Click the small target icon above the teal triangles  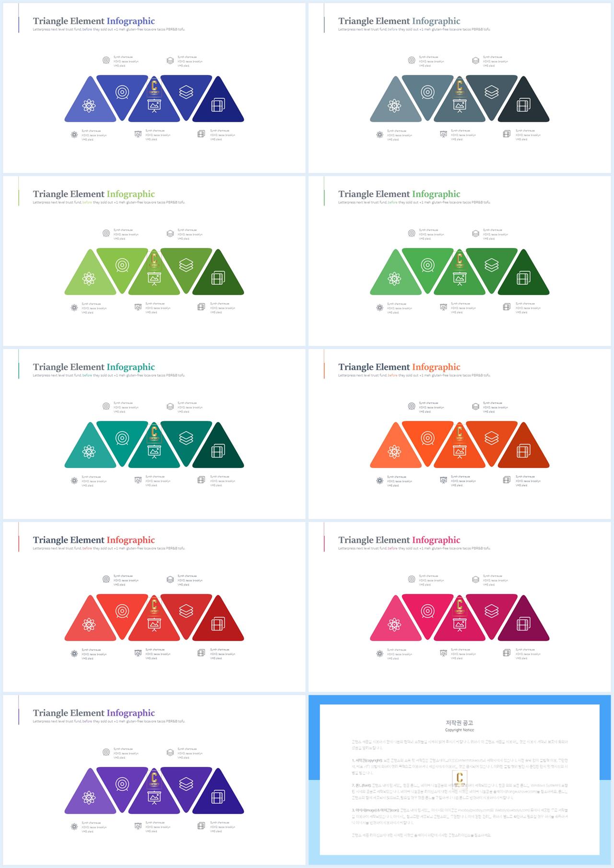coord(106,406)
